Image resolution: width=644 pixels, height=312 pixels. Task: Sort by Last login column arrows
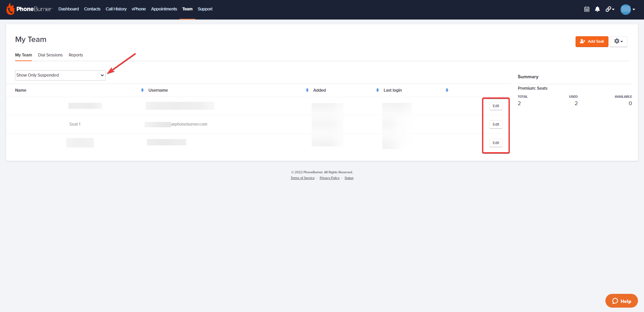pos(447,90)
